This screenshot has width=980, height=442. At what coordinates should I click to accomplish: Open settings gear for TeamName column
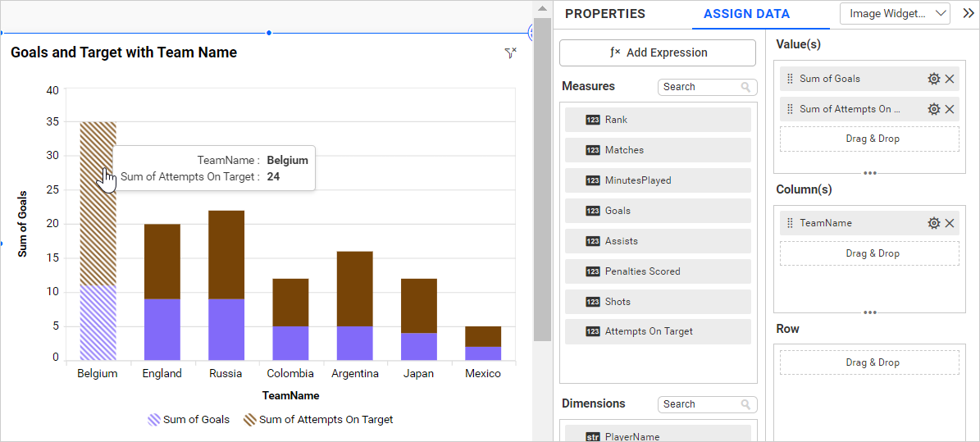[933, 223]
